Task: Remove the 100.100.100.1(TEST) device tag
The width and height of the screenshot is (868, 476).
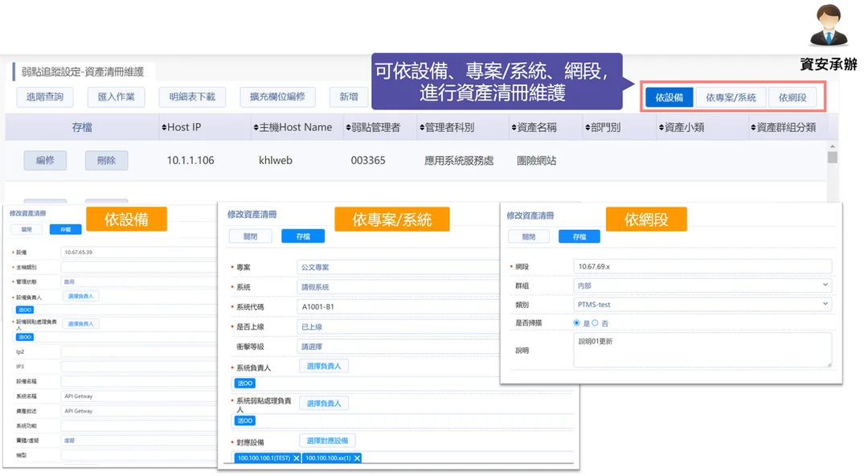Action: pyautogui.click(x=297, y=458)
